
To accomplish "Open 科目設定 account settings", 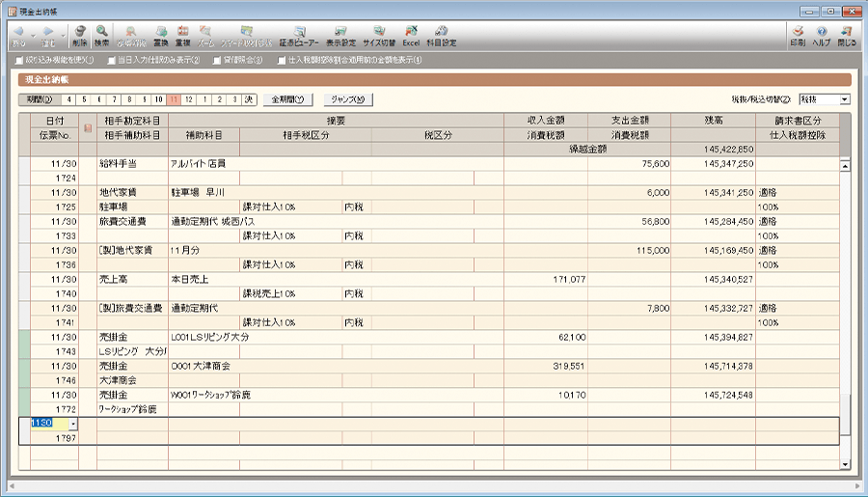I will [x=441, y=36].
